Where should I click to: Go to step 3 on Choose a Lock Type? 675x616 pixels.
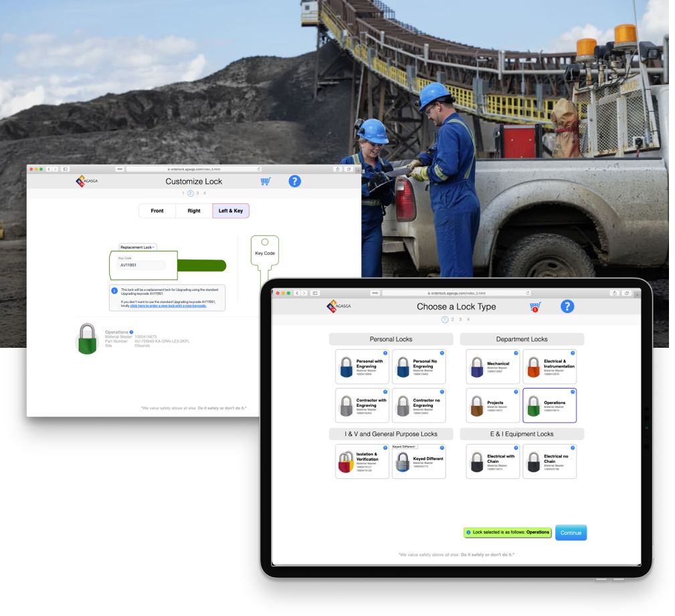tap(460, 320)
